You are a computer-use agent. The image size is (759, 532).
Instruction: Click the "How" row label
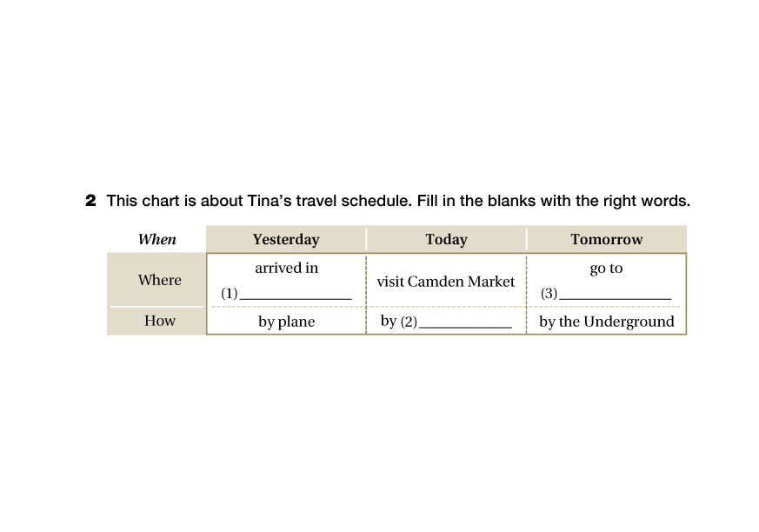[x=160, y=321]
